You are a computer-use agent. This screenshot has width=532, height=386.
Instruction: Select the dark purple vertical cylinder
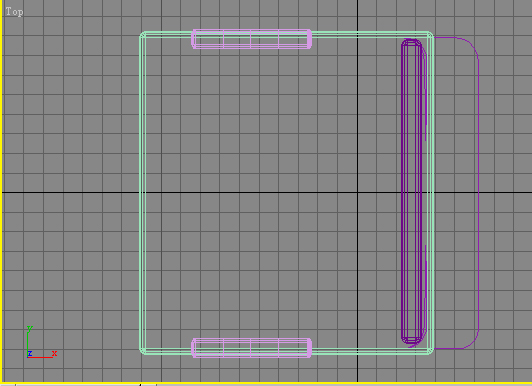click(x=412, y=192)
